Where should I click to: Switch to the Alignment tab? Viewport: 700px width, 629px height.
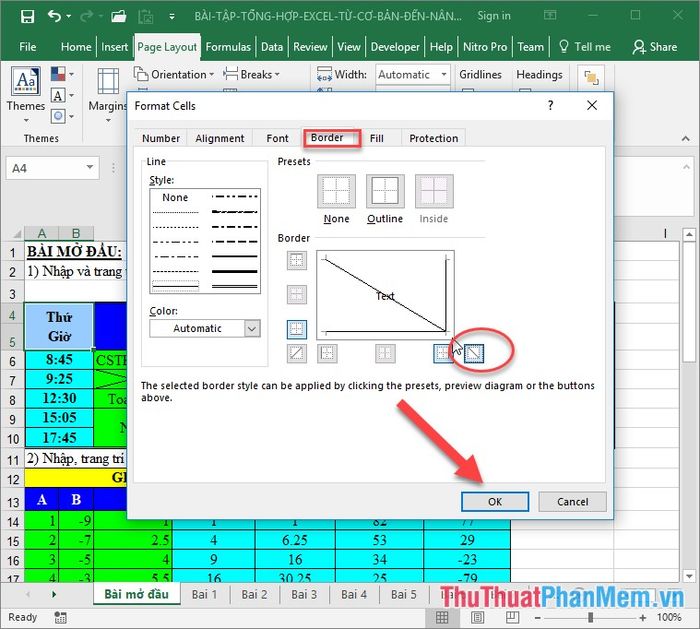click(220, 138)
